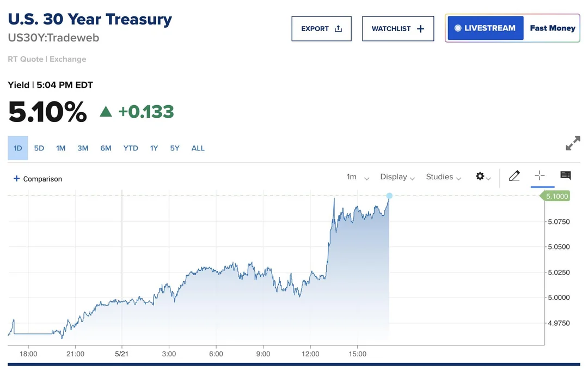Open the 1m interval dropdown
Viewport: 588px width, 370px height.
point(358,177)
